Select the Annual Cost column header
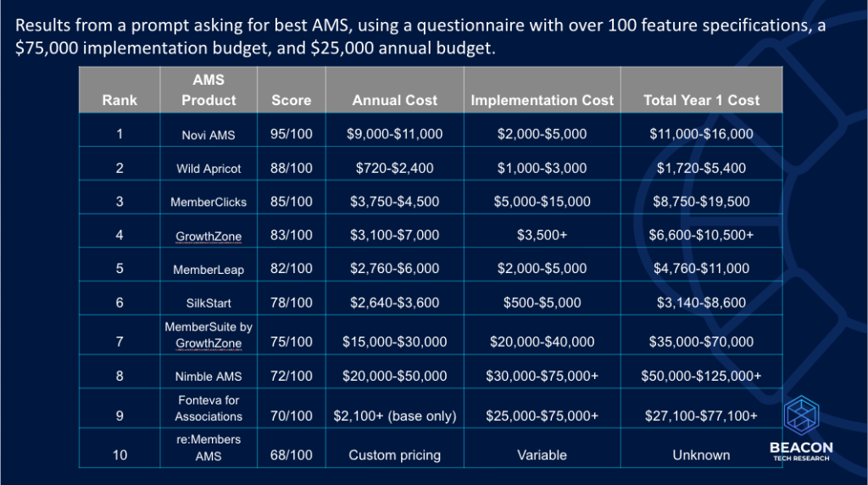 coord(395,100)
